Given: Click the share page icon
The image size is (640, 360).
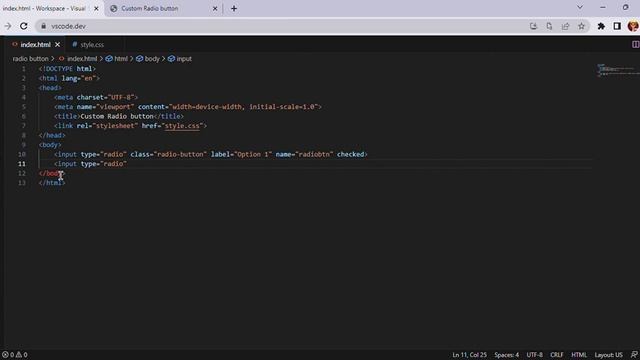Looking at the screenshot, I should click(565, 26).
